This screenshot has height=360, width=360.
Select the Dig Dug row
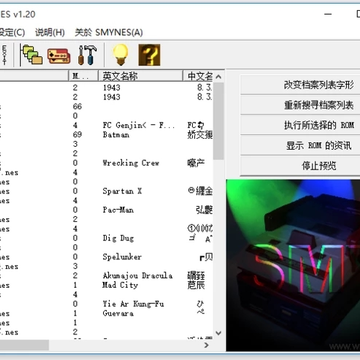pyautogui.click(x=107, y=238)
